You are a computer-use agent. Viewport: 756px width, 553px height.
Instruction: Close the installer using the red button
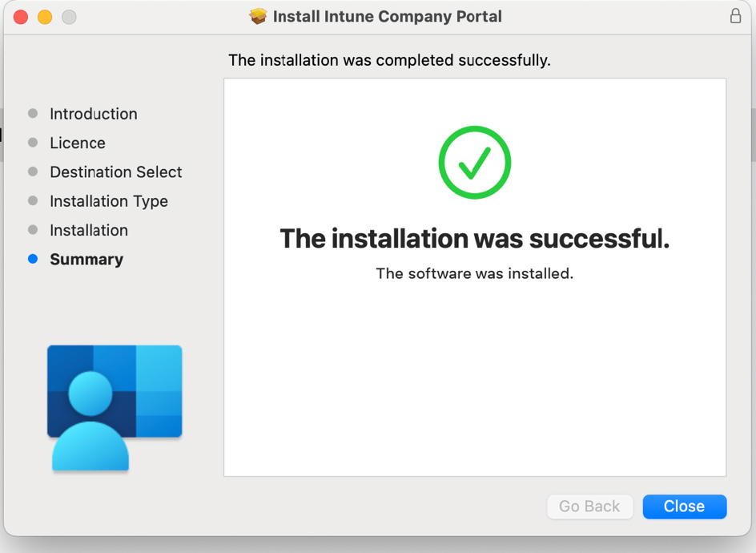21,18
